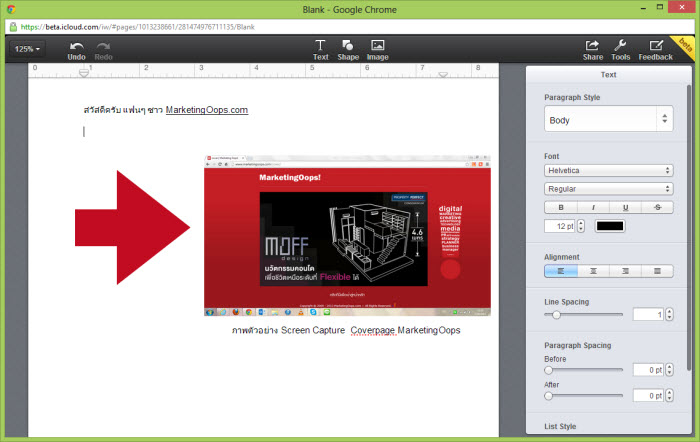Click the format panel scrollbar
The width and height of the screenshot is (700, 442).
(689, 228)
